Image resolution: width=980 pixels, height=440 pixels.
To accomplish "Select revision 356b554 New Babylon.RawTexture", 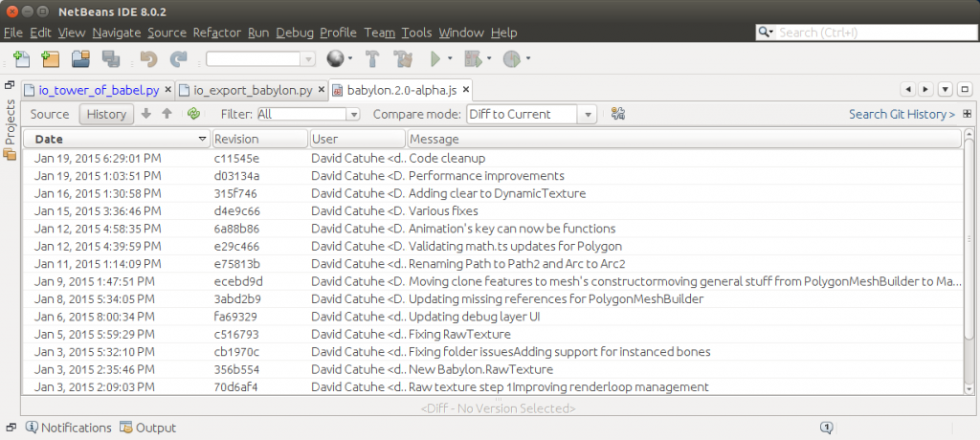I will pos(493,369).
